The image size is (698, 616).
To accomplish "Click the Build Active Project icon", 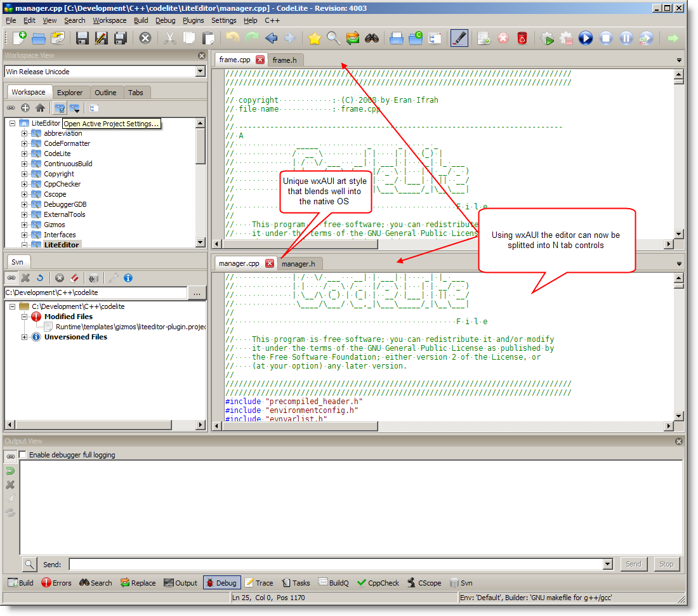I will pyautogui.click(x=484, y=38).
